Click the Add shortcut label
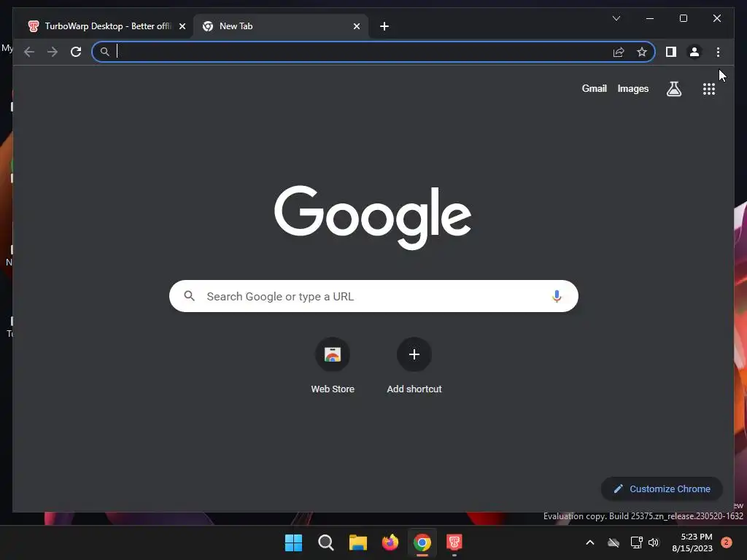This screenshot has height=560, width=747. pos(414,389)
